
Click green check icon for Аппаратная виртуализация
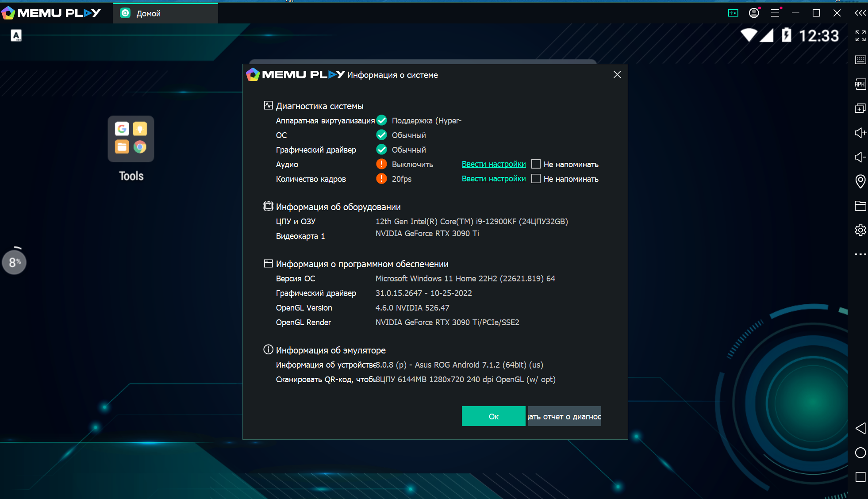pyautogui.click(x=381, y=120)
